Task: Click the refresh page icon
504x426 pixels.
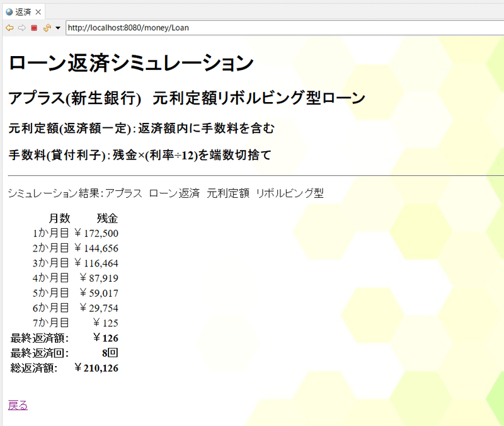Action: 47,28
